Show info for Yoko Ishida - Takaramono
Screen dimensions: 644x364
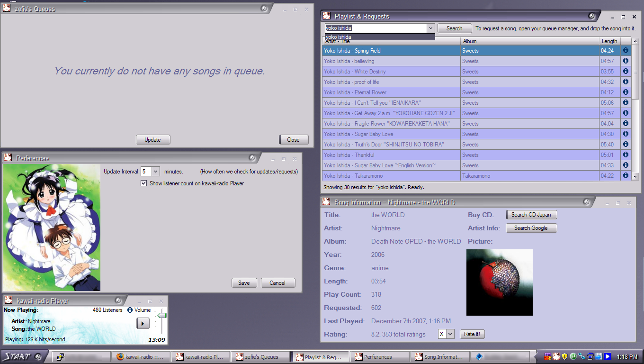pos(626,175)
